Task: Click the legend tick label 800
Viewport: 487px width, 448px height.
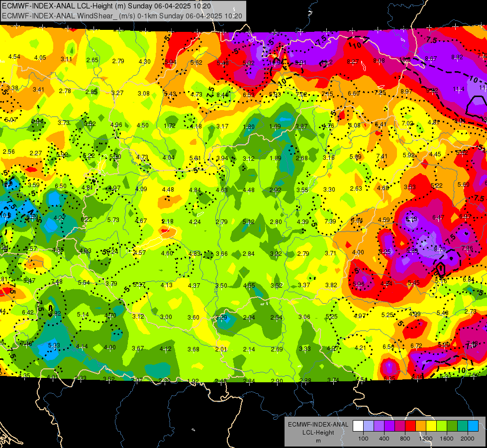Action: pos(405,439)
